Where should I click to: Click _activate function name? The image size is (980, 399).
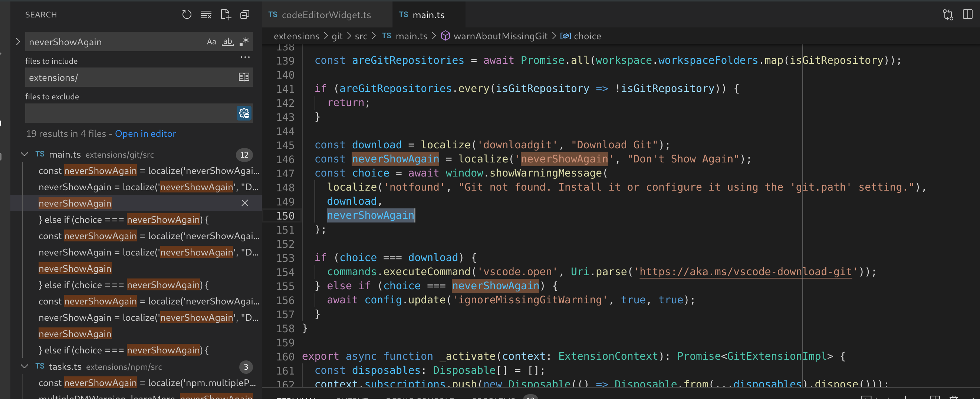tap(467, 356)
